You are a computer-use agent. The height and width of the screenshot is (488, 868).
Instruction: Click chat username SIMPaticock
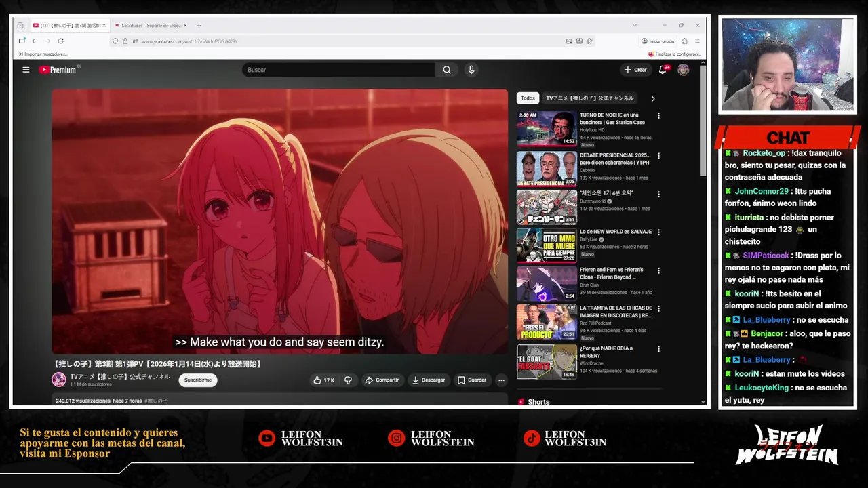(766, 256)
